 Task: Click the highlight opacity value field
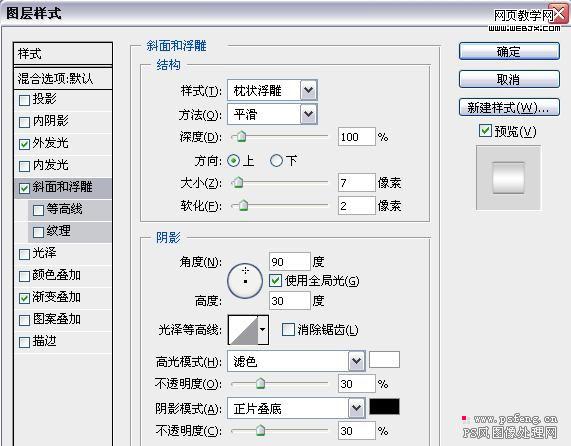click(x=357, y=384)
